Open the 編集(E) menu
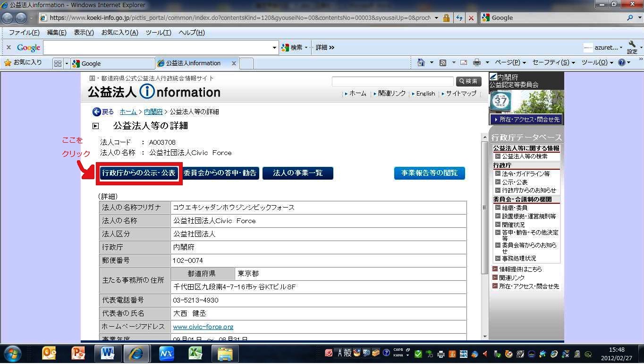 [57, 33]
